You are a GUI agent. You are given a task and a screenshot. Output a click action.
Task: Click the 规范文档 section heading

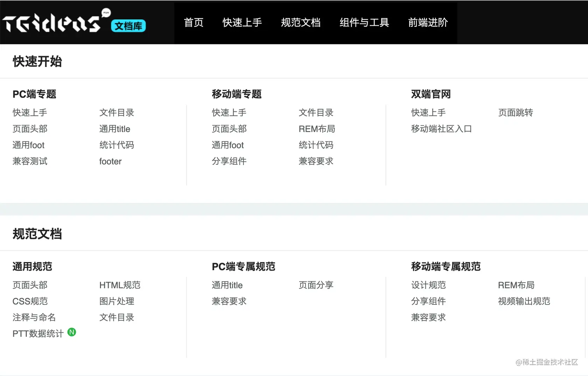click(x=37, y=234)
